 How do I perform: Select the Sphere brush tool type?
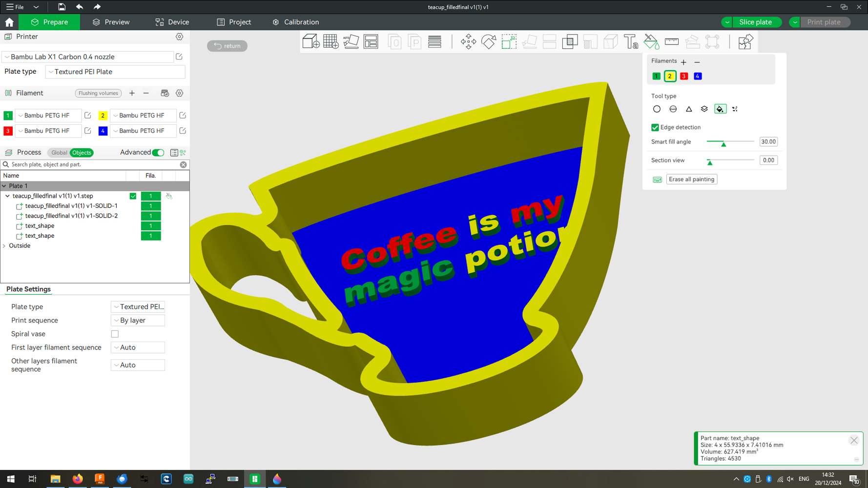click(673, 109)
